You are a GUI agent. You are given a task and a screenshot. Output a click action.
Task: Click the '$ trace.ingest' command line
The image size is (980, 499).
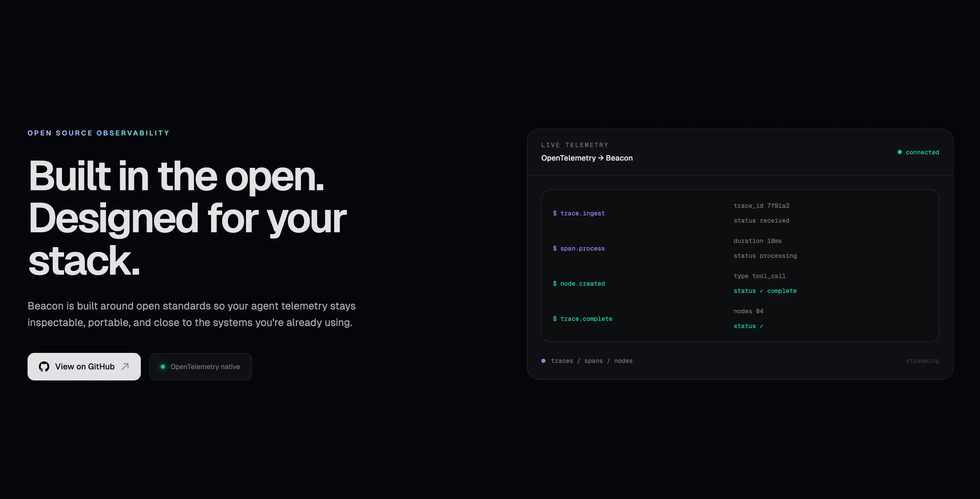tap(578, 213)
